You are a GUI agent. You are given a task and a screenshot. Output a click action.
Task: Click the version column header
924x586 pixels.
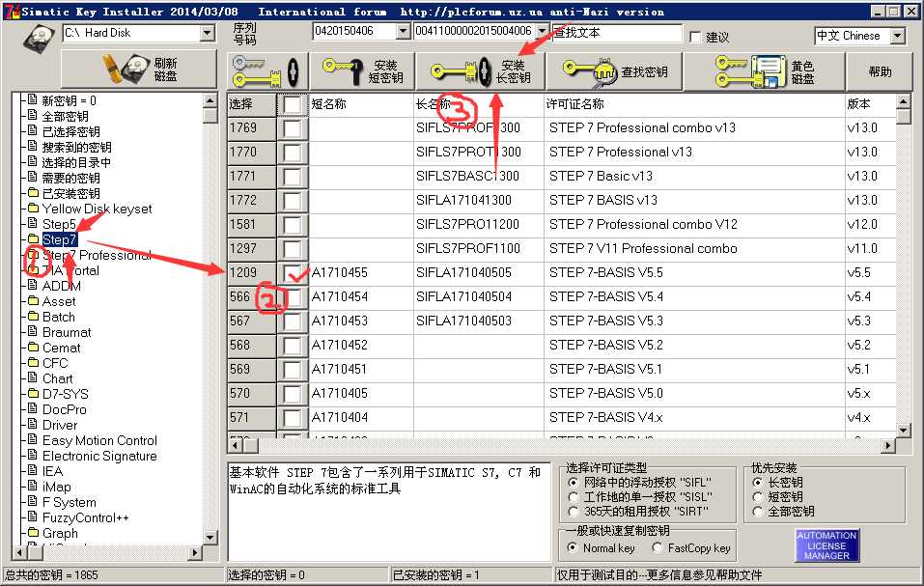(x=870, y=104)
